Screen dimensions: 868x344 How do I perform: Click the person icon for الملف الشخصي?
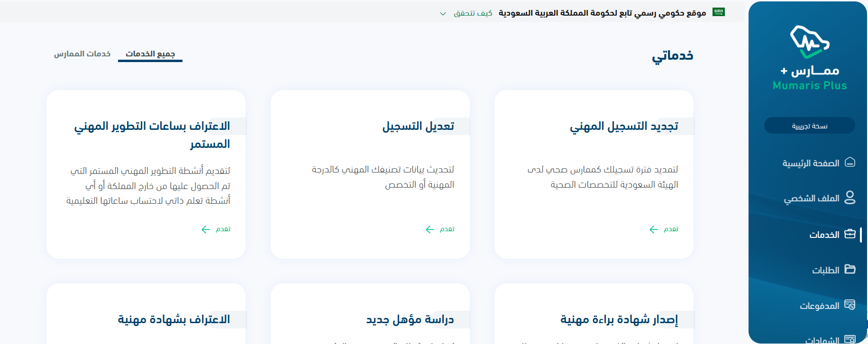(850, 198)
